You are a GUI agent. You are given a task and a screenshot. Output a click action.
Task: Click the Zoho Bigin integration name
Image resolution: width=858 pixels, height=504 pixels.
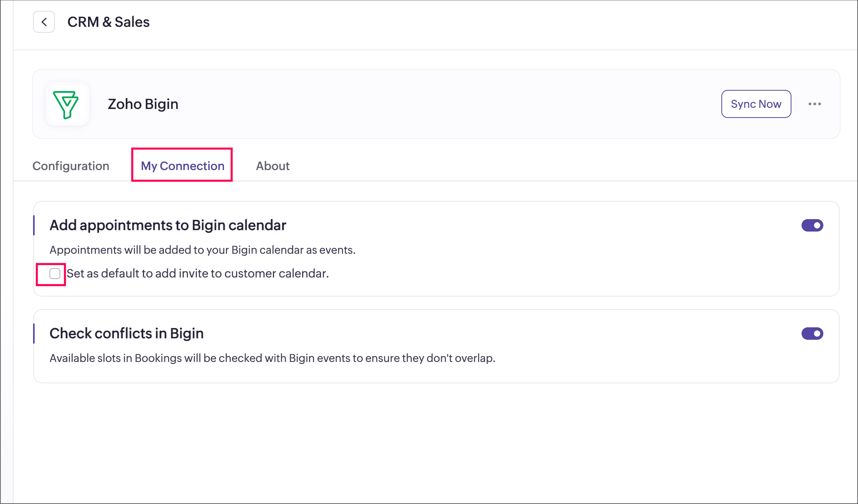coord(143,104)
